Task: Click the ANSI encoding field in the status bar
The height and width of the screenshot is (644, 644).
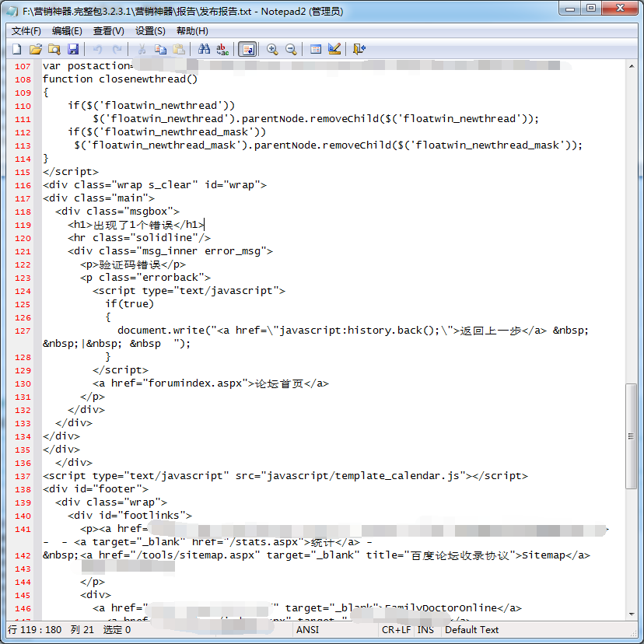Action: click(307, 629)
